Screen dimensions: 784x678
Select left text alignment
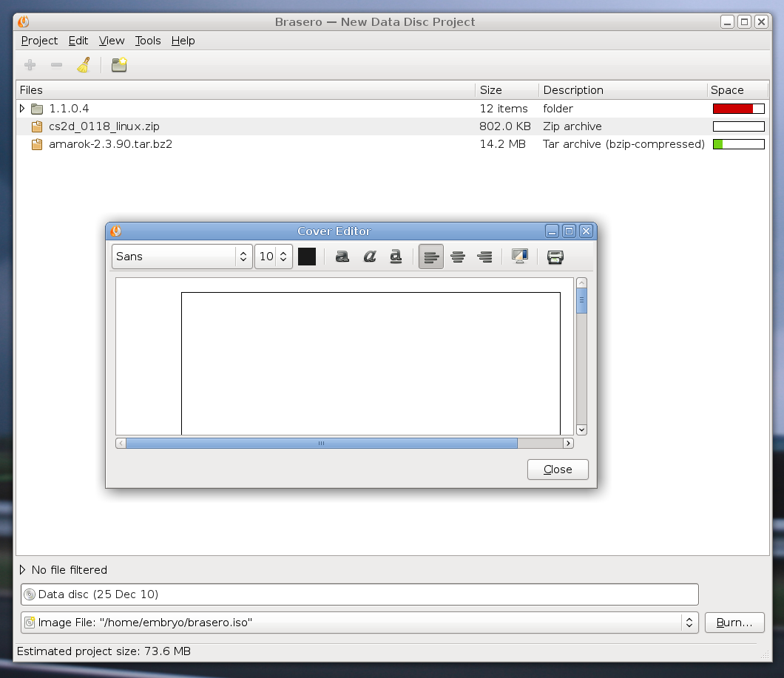431,257
